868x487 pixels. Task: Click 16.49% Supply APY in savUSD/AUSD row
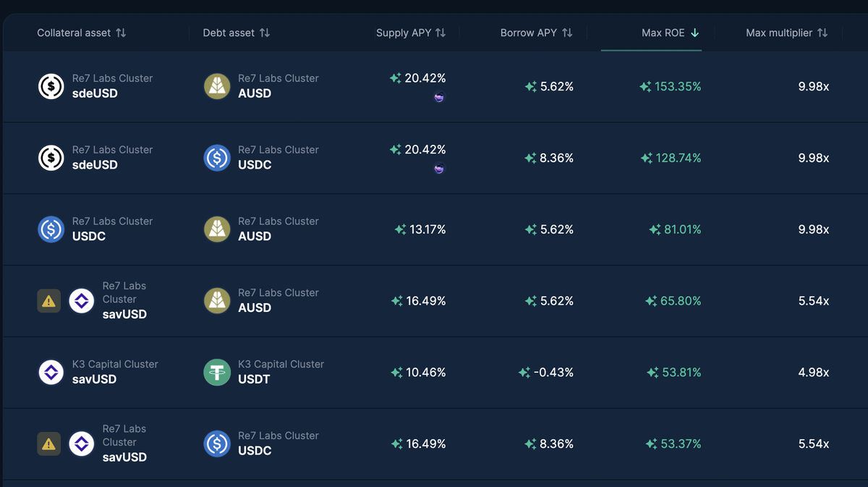click(x=426, y=301)
